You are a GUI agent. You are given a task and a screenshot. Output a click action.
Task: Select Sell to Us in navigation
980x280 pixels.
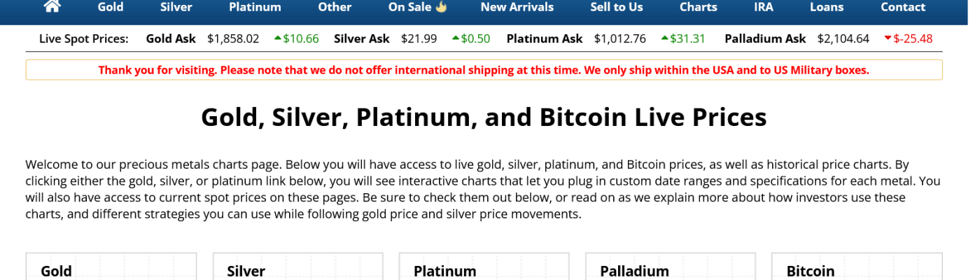[x=616, y=7]
